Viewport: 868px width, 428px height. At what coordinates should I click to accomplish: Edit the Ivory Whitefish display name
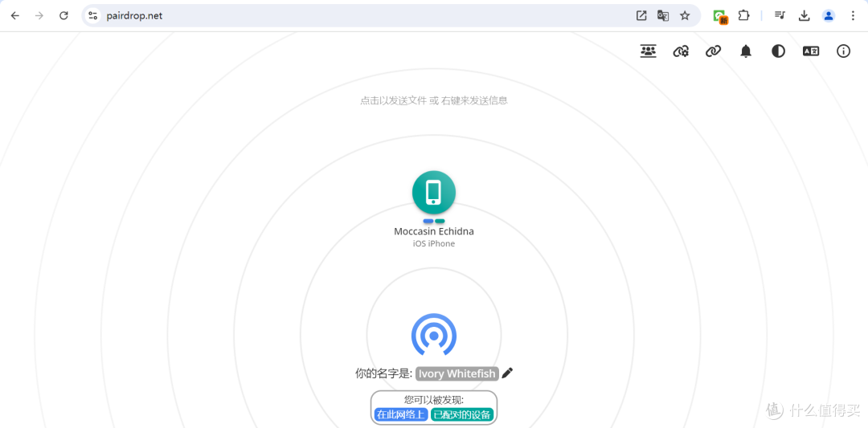point(457,373)
